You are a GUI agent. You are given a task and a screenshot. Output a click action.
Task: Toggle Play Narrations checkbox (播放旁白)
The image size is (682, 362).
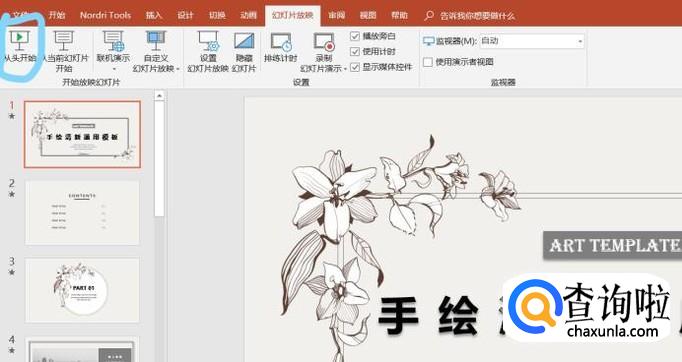(x=354, y=36)
